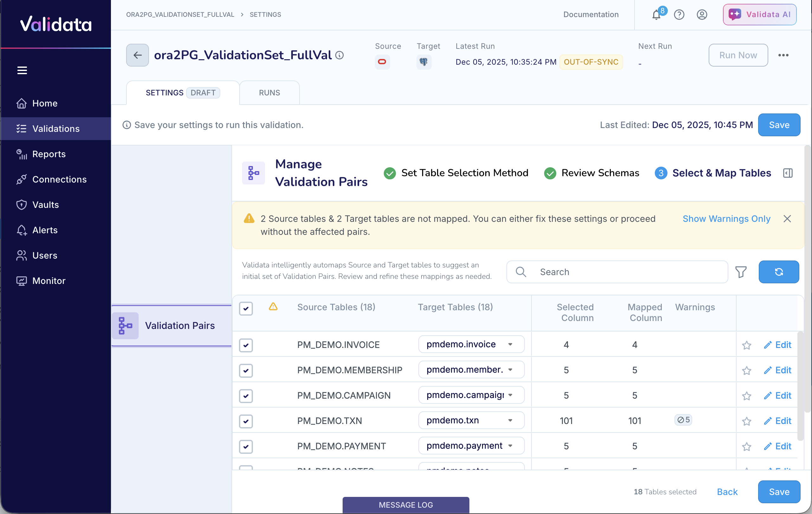
Task: Open the Validations section in sidebar
Action: coord(55,128)
